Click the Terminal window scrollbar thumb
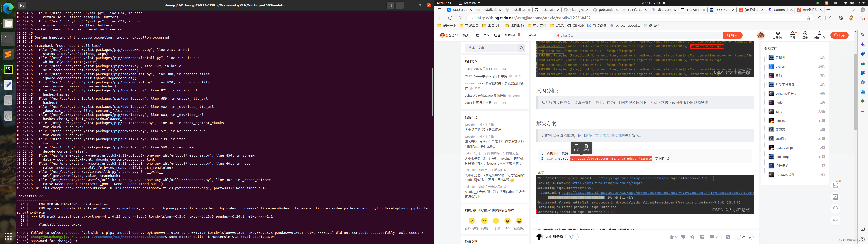Screen dimensions: 868x244 [x=433, y=92]
